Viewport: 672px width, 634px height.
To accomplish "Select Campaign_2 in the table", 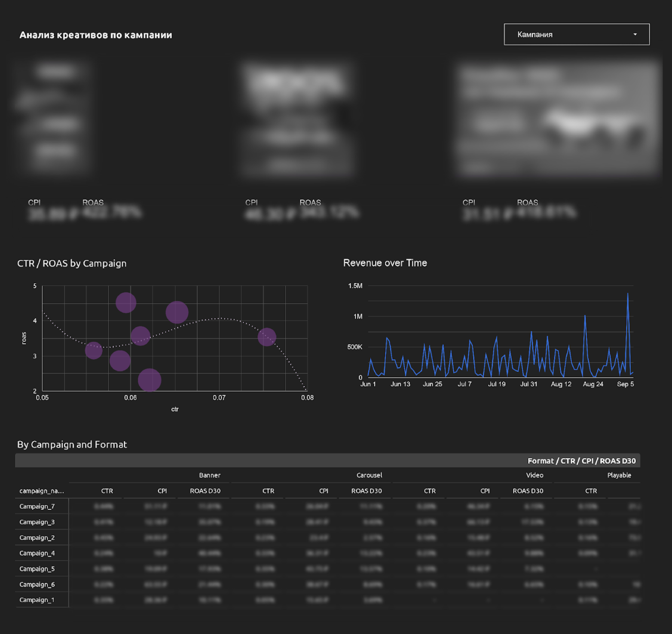I will pyautogui.click(x=37, y=538).
